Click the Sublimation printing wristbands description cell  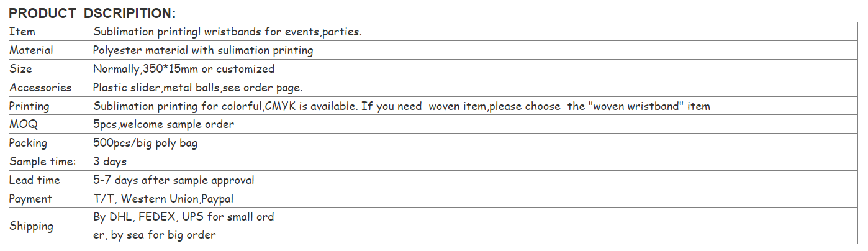(x=476, y=32)
